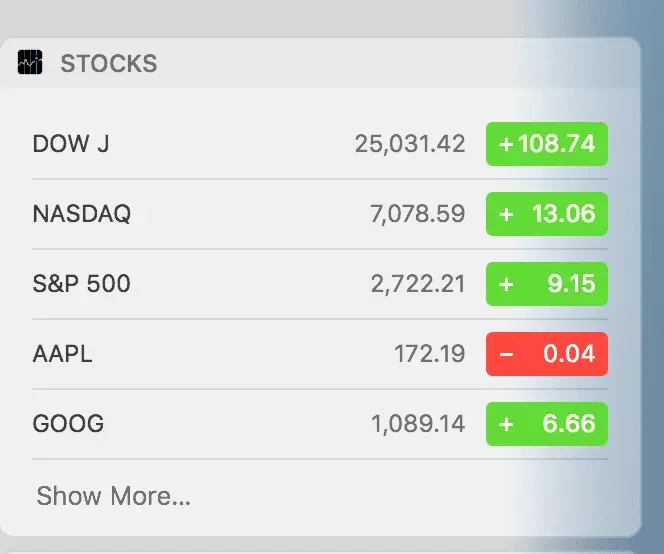Expand the list with Show More...

113,495
